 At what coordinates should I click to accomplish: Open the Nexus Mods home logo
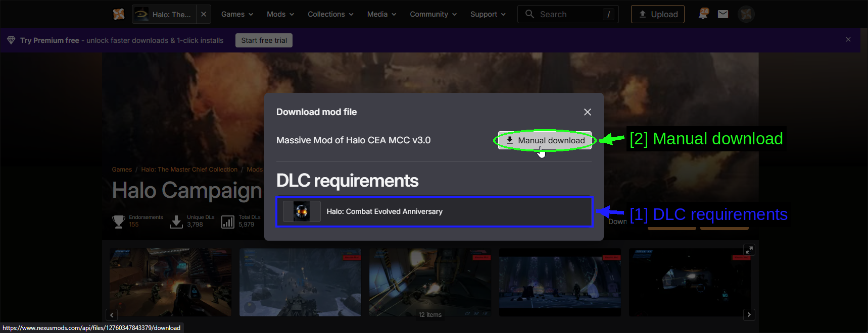click(119, 14)
